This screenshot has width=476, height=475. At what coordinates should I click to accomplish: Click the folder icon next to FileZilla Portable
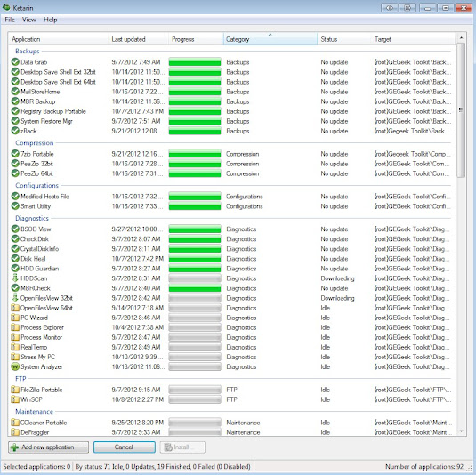pyautogui.click(x=15, y=390)
